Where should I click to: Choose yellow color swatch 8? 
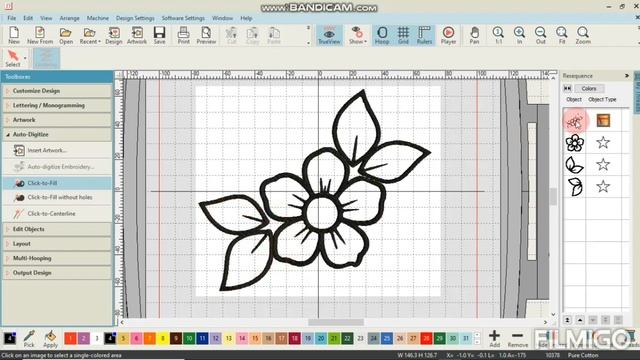coord(162,338)
